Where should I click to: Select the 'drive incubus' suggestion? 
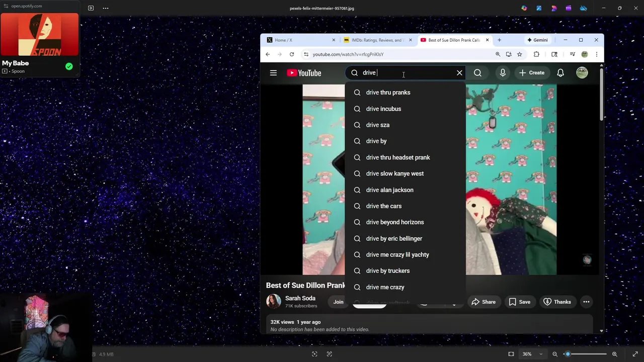(406, 109)
